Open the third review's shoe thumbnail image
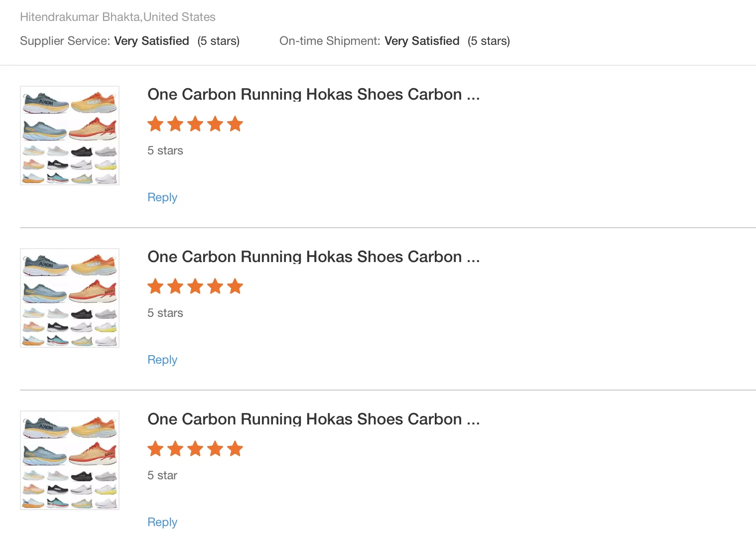 tap(70, 460)
